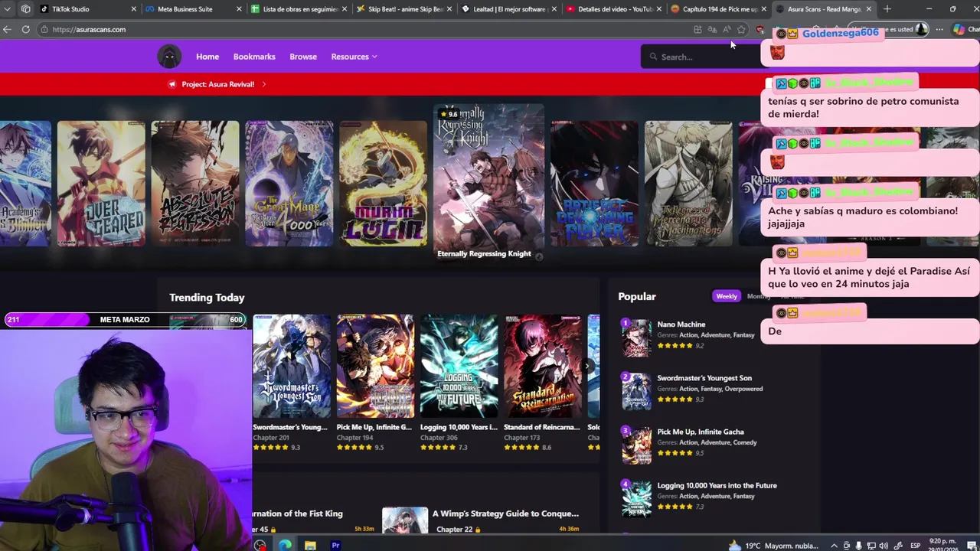This screenshot has width=980, height=551.
Task: Close the Skip Beat anime tab
Action: tap(449, 9)
